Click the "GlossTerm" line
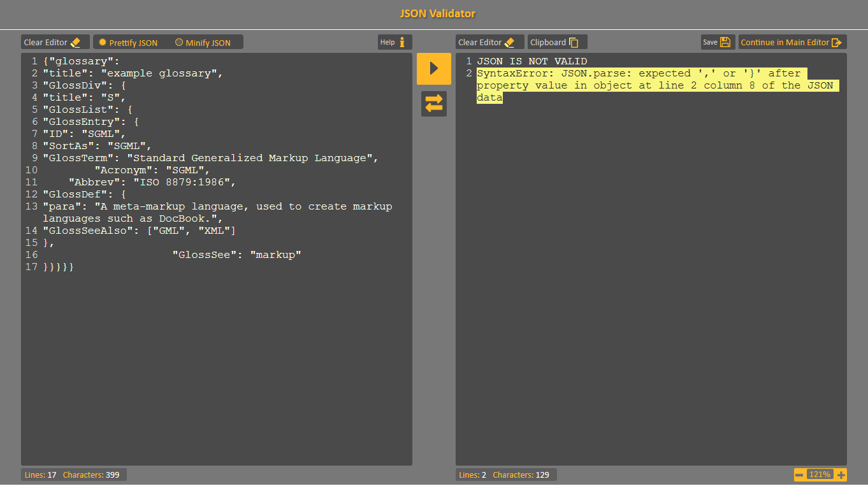The image size is (868, 486). pyautogui.click(x=211, y=158)
